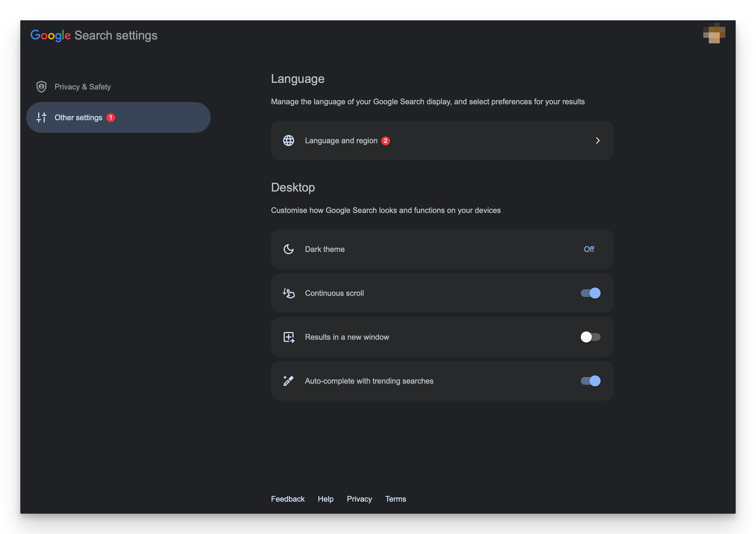Image resolution: width=756 pixels, height=534 pixels.
Task: Open the Terms link in the footer
Action: tap(395, 499)
